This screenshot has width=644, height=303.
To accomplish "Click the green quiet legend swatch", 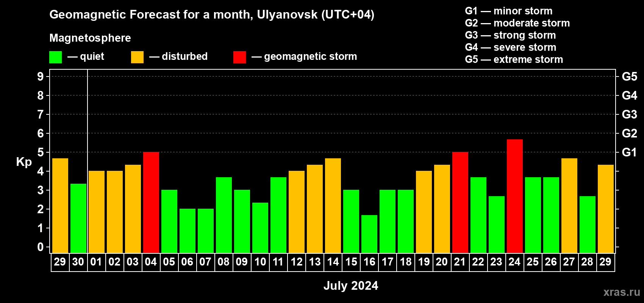I will tap(55, 57).
